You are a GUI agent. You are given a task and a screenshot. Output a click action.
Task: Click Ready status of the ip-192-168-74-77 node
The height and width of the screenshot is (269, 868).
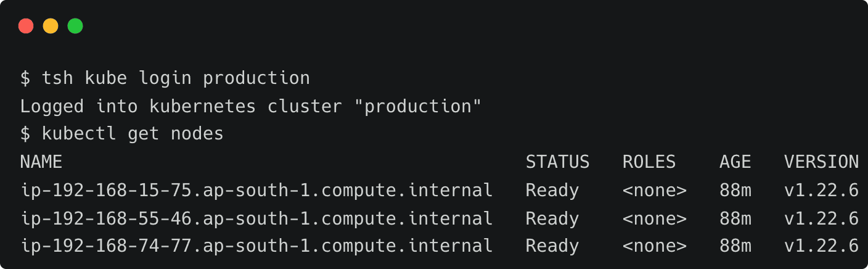[x=552, y=246]
